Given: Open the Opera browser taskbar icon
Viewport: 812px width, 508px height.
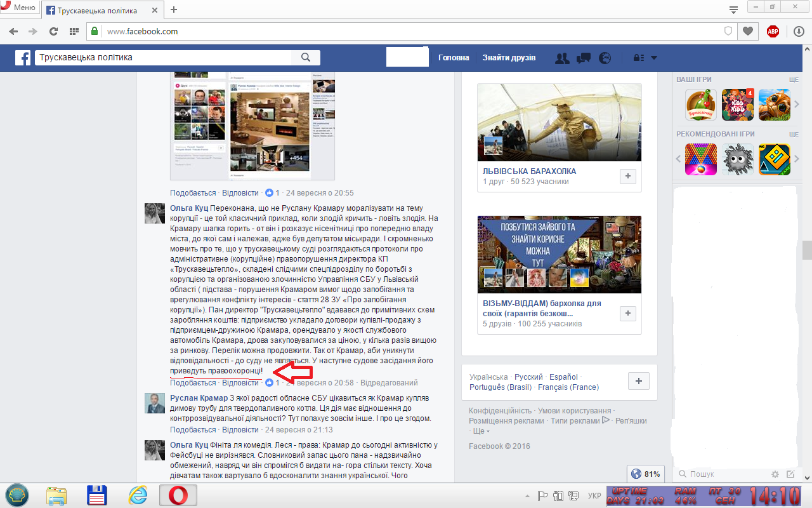Looking at the screenshot, I should (x=178, y=495).
